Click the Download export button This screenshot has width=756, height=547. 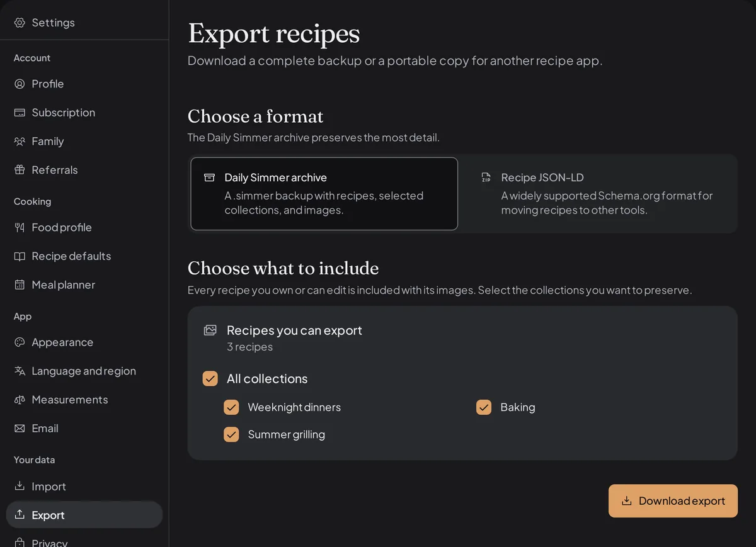point(673,501)
